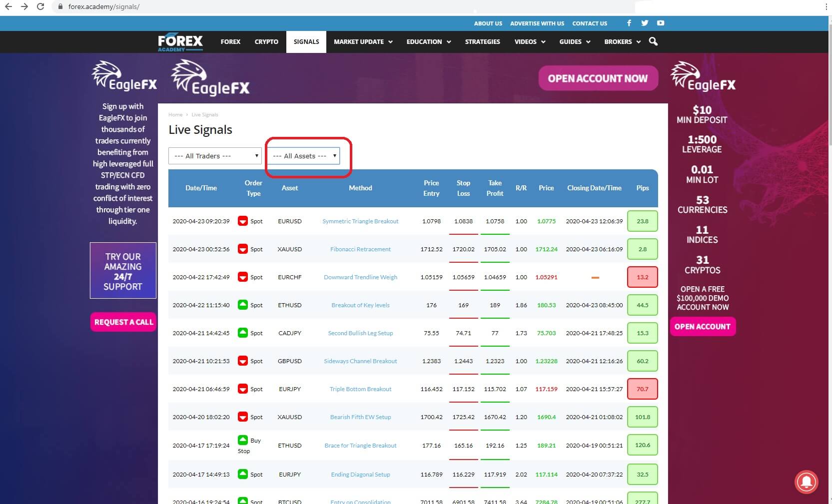Click the EagleFX logo in left sidebar
The image size is (832, 504).
coord(124,76)
